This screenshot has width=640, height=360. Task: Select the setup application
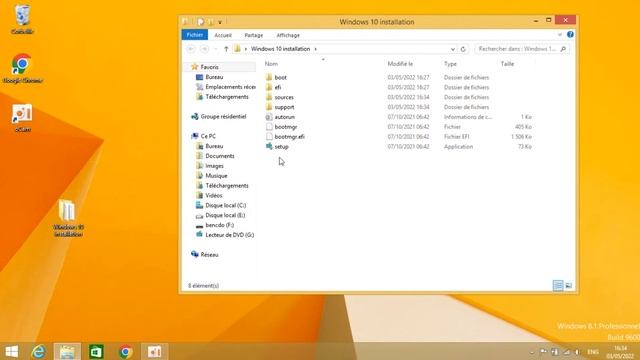[281, 147]
